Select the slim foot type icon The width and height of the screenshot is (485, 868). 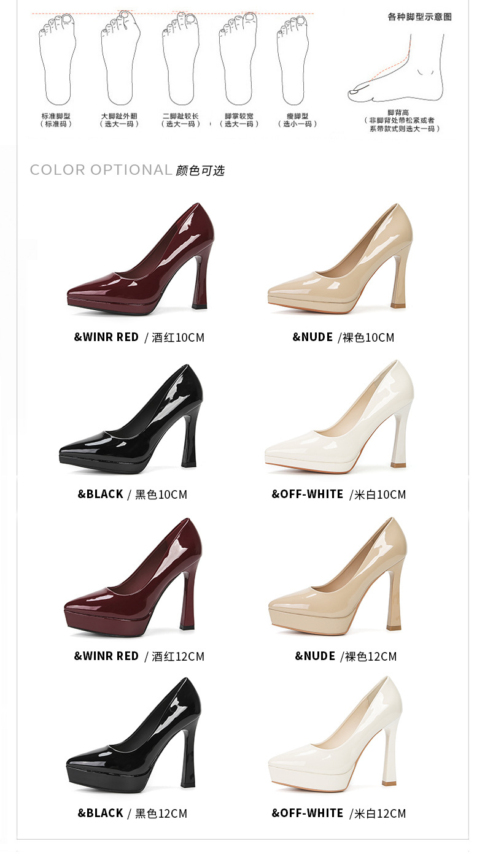coord(293,61)
